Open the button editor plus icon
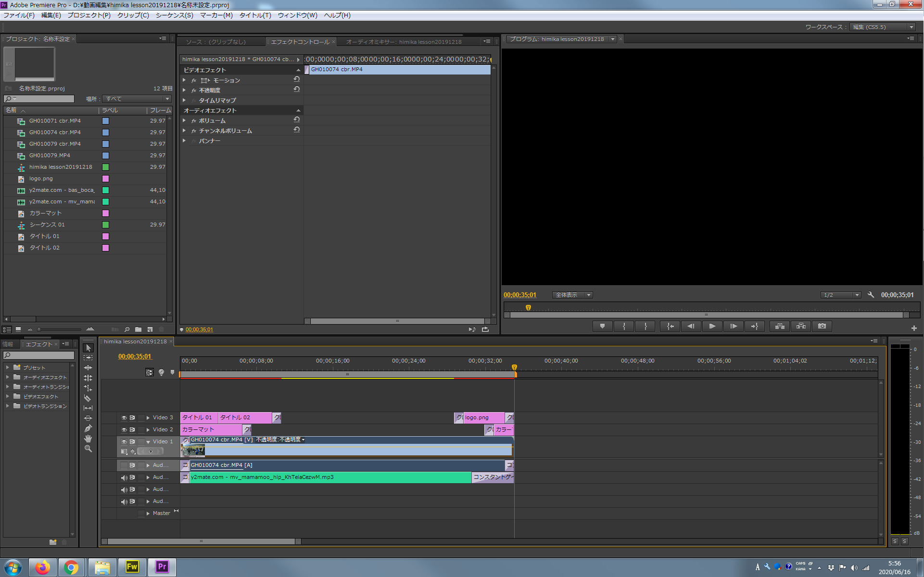The height and width of the screenshot is (577, 924). 914,328
